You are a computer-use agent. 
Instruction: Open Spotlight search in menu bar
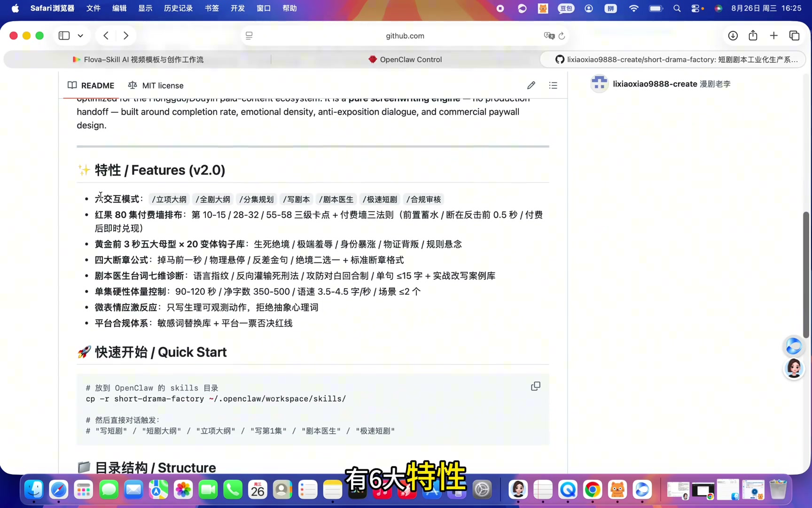click(677, 8)
